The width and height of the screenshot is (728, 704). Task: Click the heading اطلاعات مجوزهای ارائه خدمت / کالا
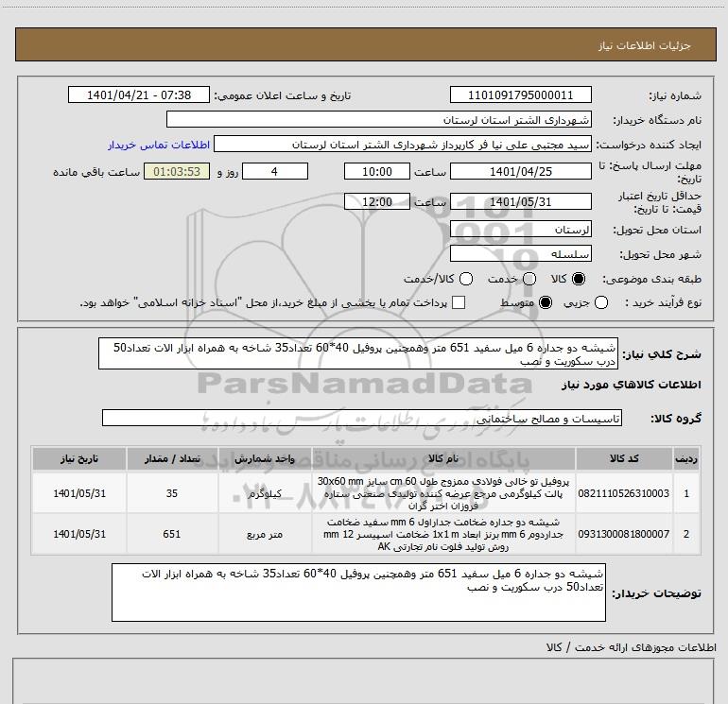click(631, 647)
